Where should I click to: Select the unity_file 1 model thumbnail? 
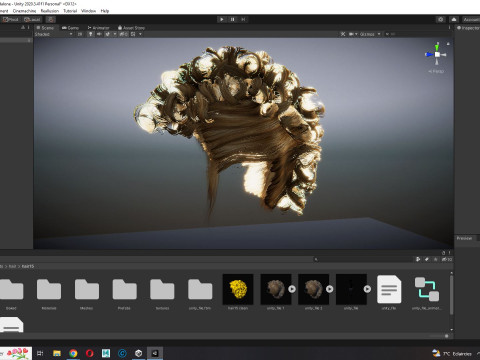pos(276,289)
